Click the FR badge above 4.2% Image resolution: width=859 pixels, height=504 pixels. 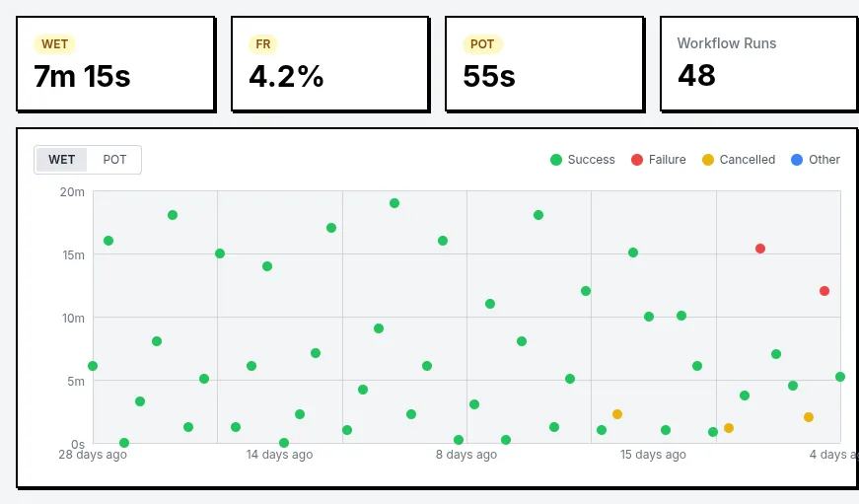263,44
